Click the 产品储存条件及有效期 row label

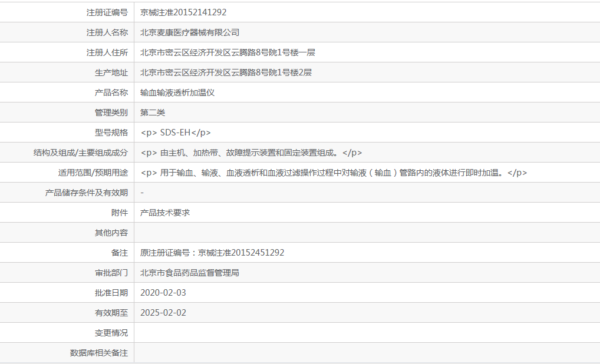click(87, 193)
